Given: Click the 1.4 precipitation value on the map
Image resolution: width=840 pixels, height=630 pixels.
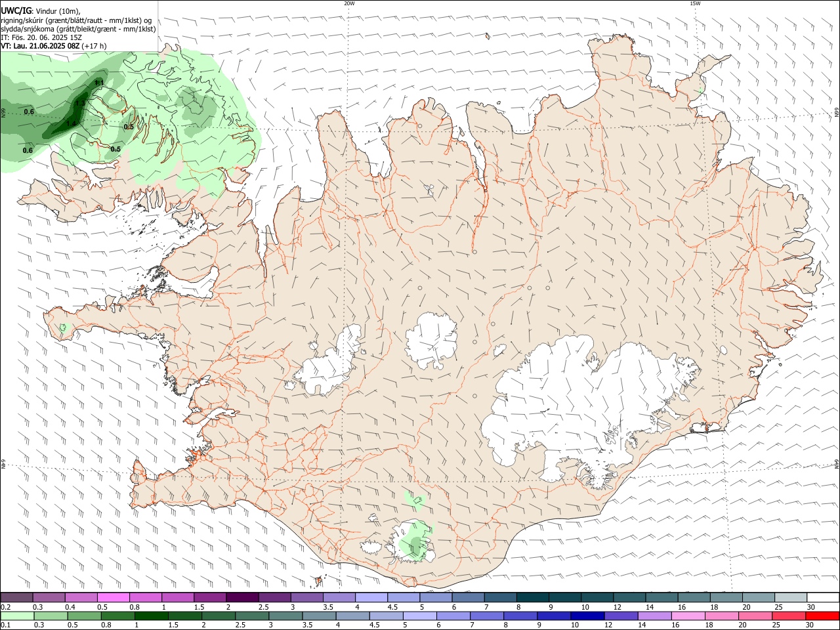Looking at the screenshot, I should click(72, 123).
